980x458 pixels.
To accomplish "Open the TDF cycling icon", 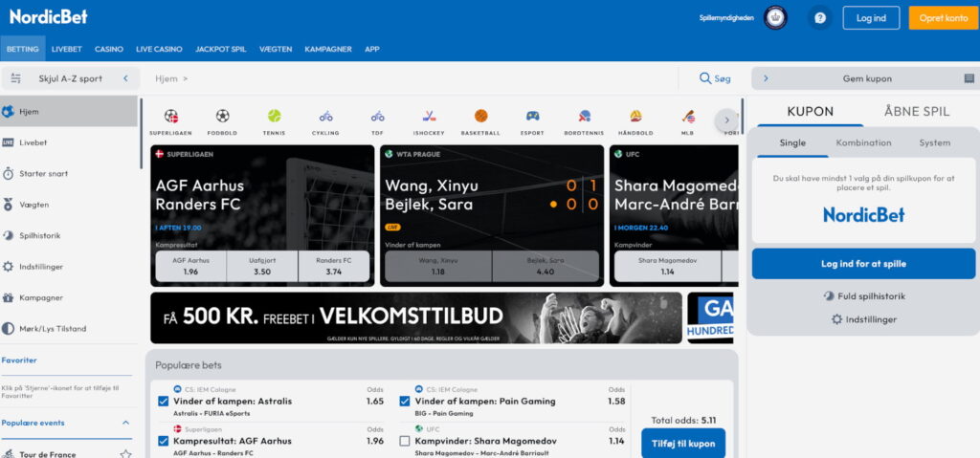I will (377, 117).
